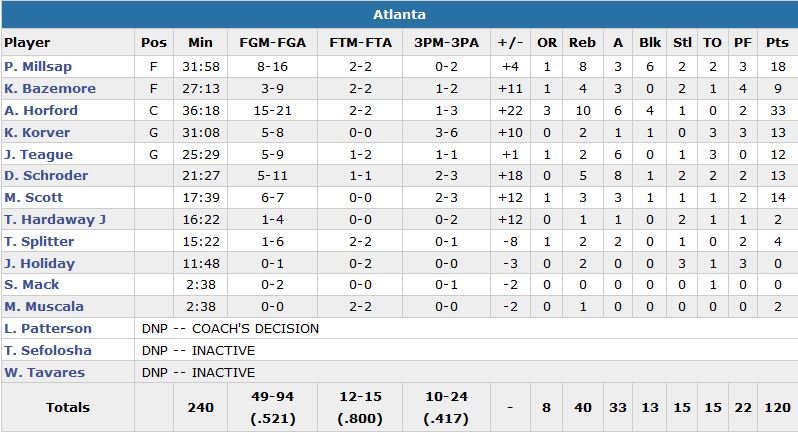Click the Reb column header

pos(582,43)
